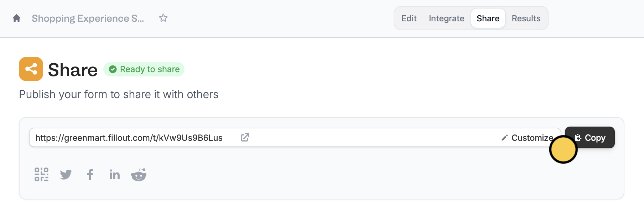Switch to the Integrate tab
The width and height of the screenshot is (644, 213).
coord(446,18)
